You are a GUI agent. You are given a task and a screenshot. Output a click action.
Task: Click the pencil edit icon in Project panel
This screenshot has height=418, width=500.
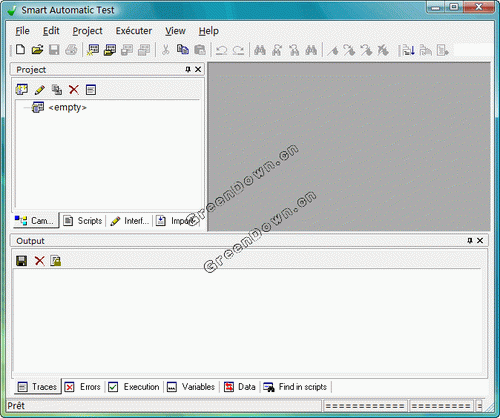(x=40, y=90)
